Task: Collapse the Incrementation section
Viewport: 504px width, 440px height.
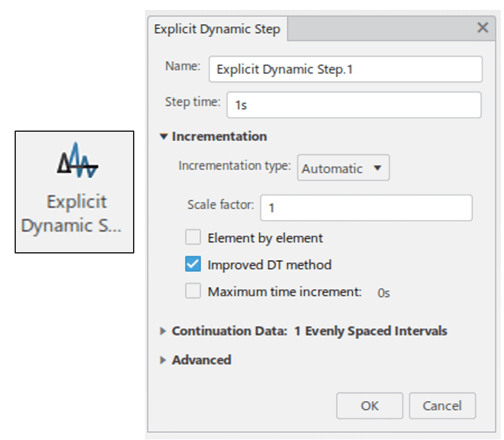Action: pos(163,136)
